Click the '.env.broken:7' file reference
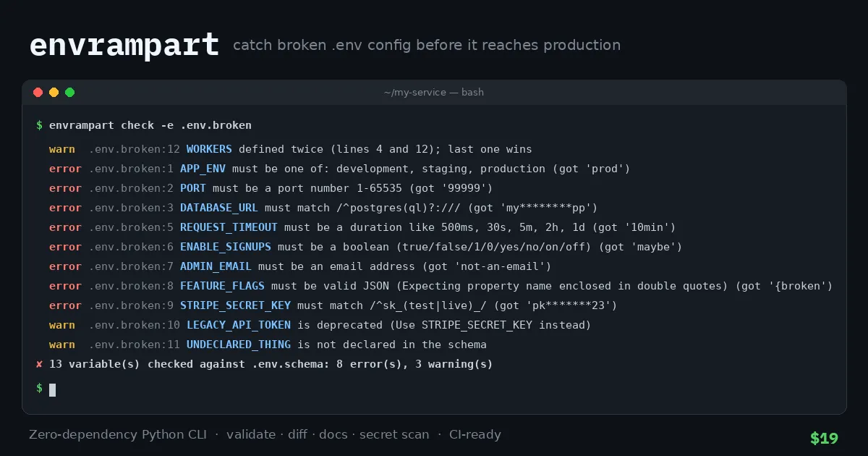This screenshot has width=868, height=456. tap(131, 266)
